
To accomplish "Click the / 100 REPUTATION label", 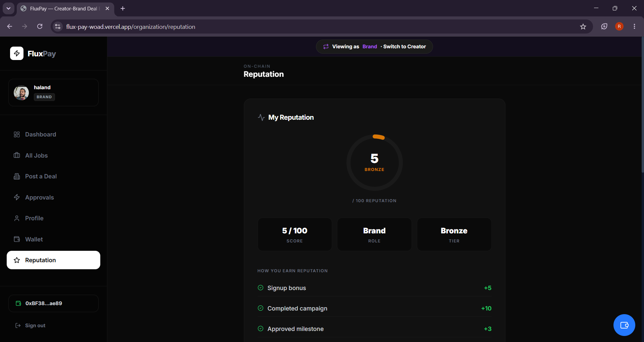I will (x=374, y=201).
